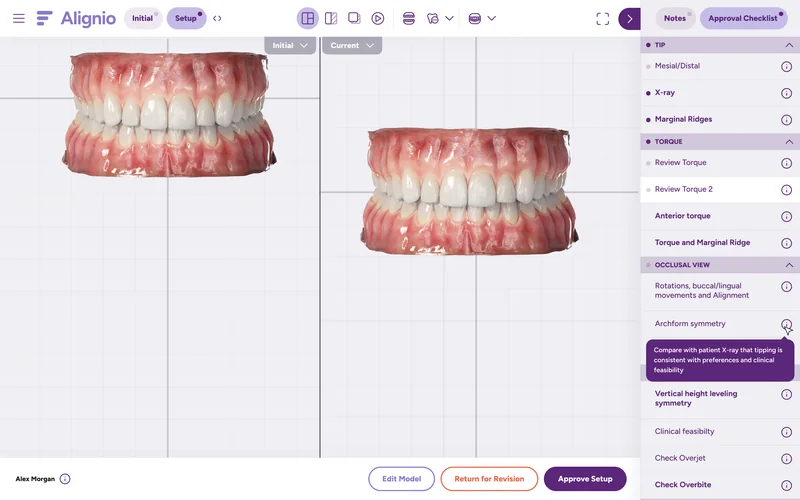Screen dimensions: 800x500
Task: Open the Approval Checklist tab
Action: pos(743,18)
